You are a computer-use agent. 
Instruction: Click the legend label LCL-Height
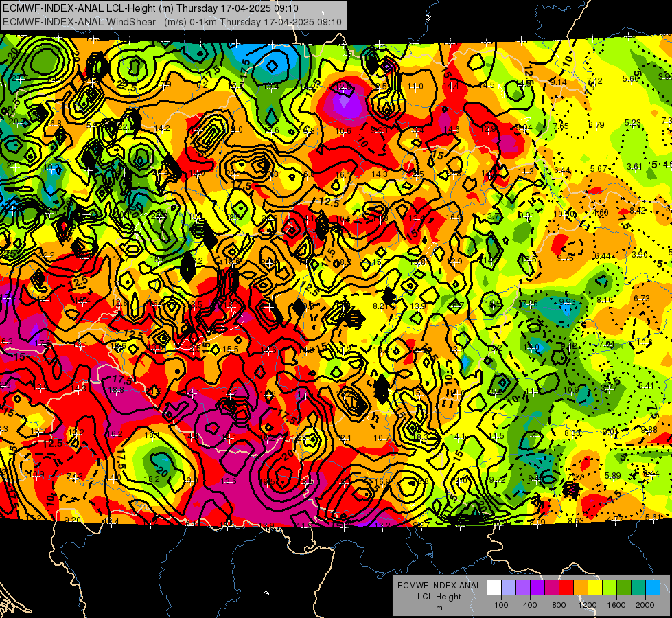(439, 597)
